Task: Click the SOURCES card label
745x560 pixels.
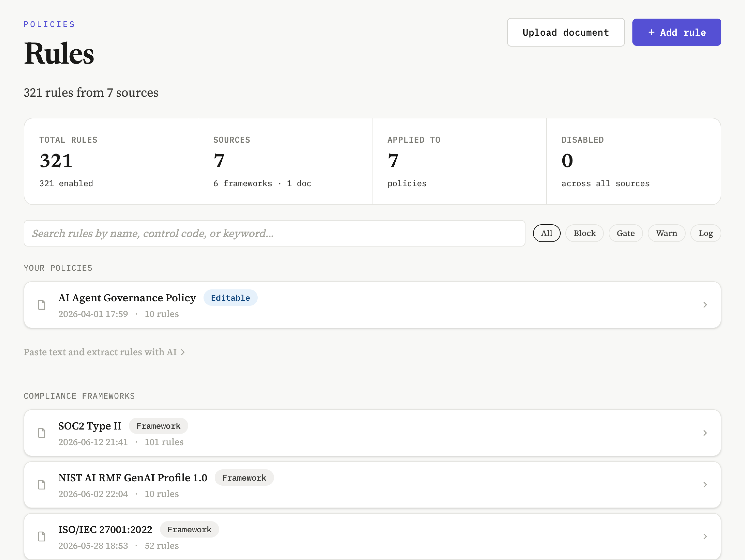Action: [x=232, y=140]
